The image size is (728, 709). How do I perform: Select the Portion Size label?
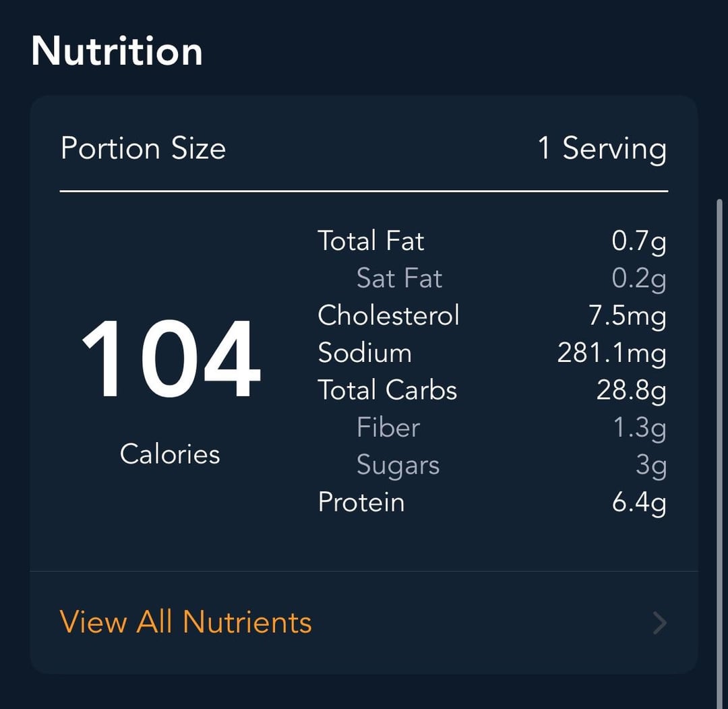pos(143,149)
